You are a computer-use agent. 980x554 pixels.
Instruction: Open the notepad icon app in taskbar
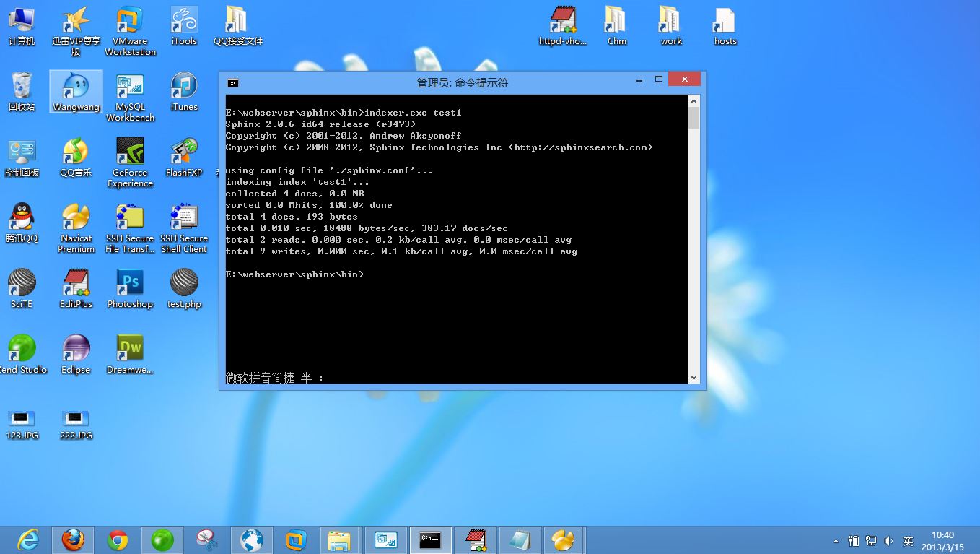point(520,540)
